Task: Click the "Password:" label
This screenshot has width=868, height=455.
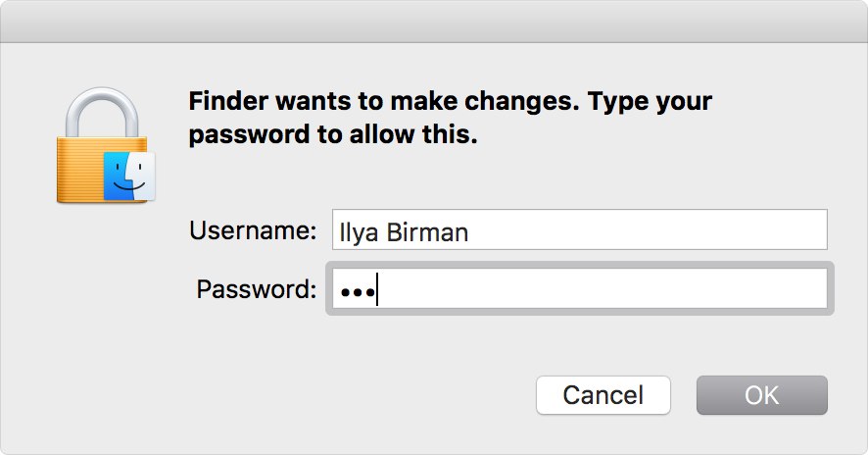Action: 257,288
